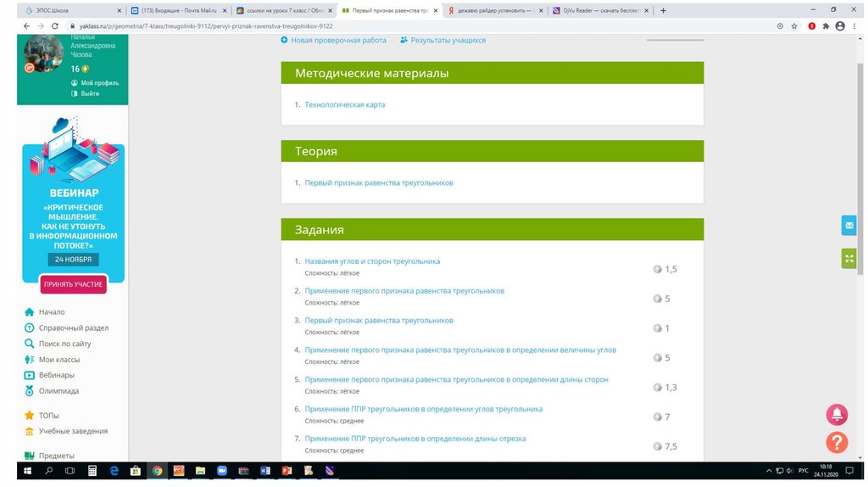Viewport: 868px width, 487px height.
Task: Click the РУС language indicator
Action: (804, 471)
